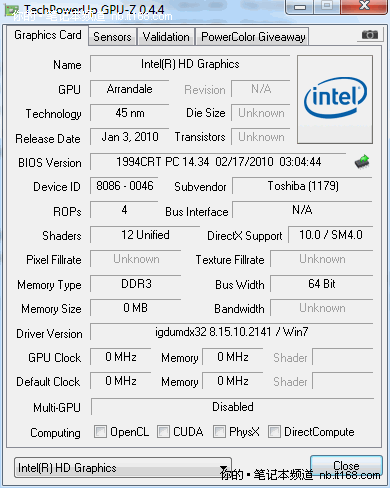The height and width of the screenshot is (488, 390).
Task: Click the Device ID value 8086 - 0046
Action: click(x=124, y=186)
